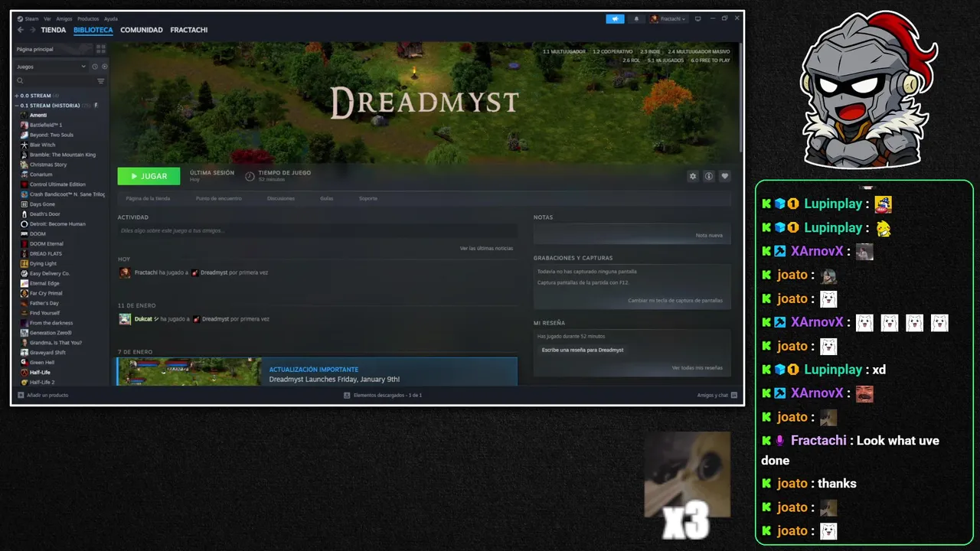Click the Nota nueva button
This screenshot has height=551, width=980.
coord(709,235)
